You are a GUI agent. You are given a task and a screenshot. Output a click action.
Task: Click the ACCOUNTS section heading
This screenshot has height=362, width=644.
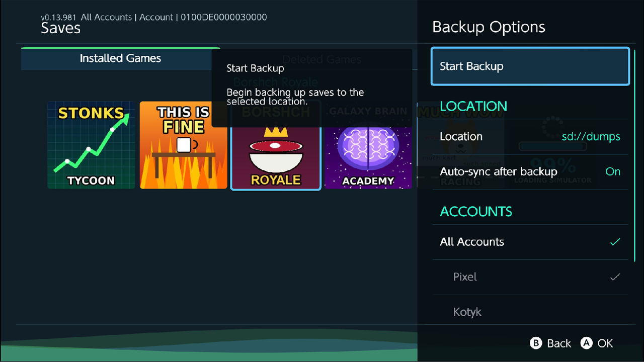[476, 211]
